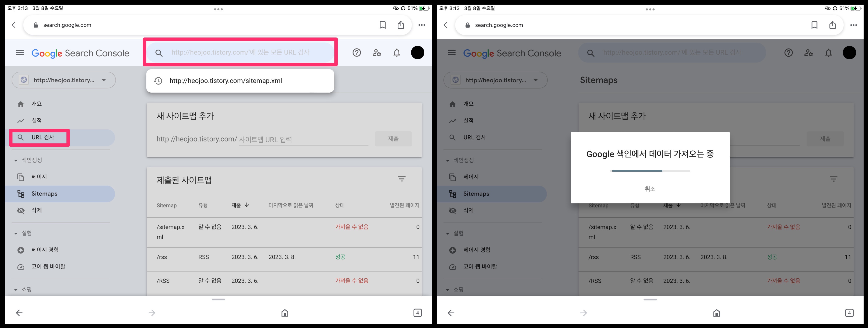Click 취소 in data loading dialog
Screen dimensions: 868x328
pyautogui.click(x=650, y=189)
